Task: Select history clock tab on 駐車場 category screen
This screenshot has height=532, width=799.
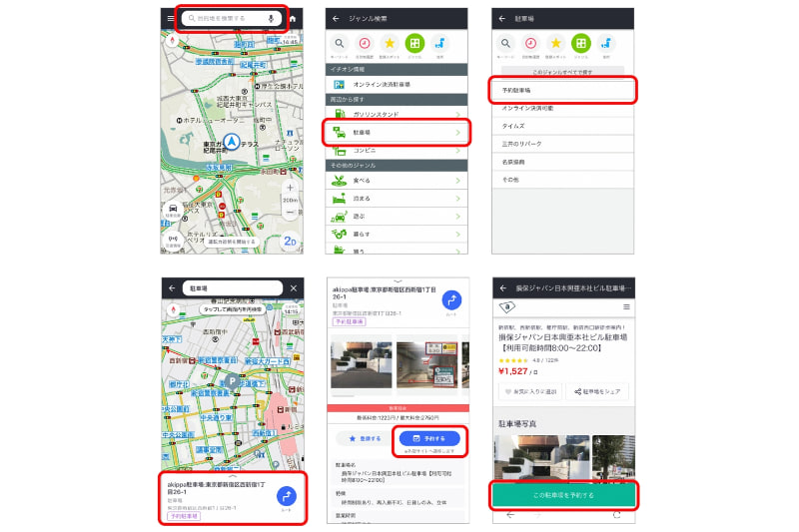Action: pyautogui.click(x=530, y=44)
